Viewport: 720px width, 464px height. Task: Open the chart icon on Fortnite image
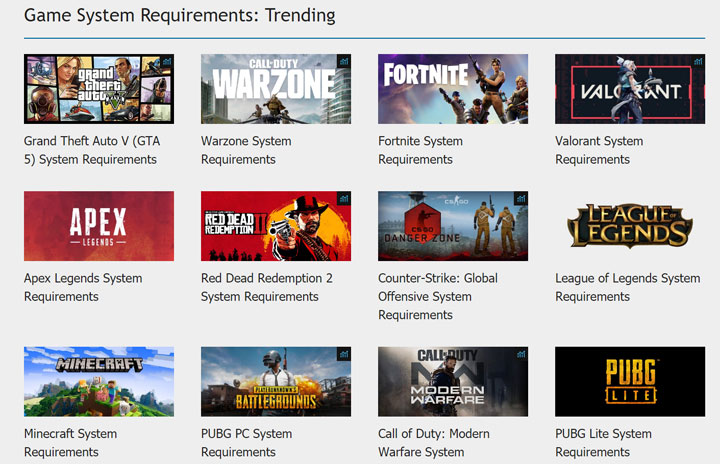coord(521,61)
